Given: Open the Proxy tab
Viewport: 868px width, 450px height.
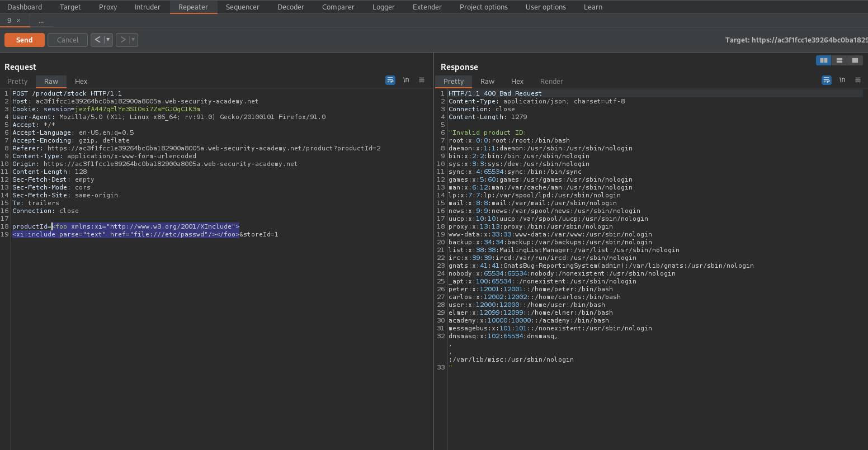Looking at the screenshot, I should tap(108, 7).
